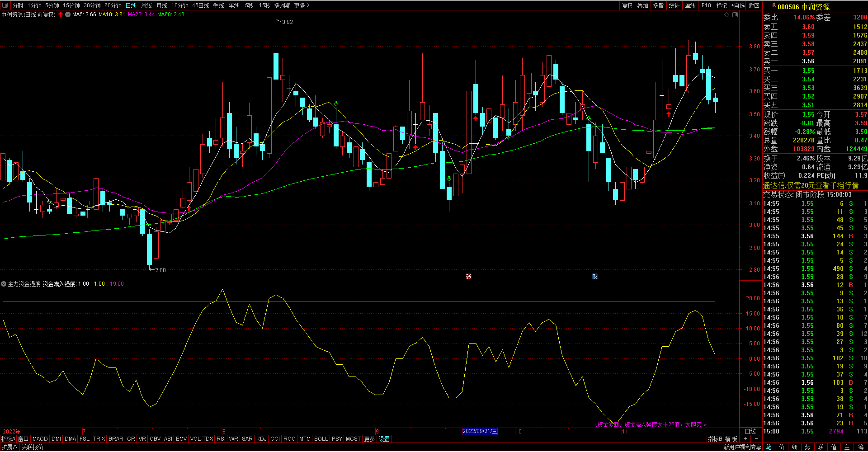Click the 返回 back button
This screenshot has height=452, width=868.
(x=754, y=5)
